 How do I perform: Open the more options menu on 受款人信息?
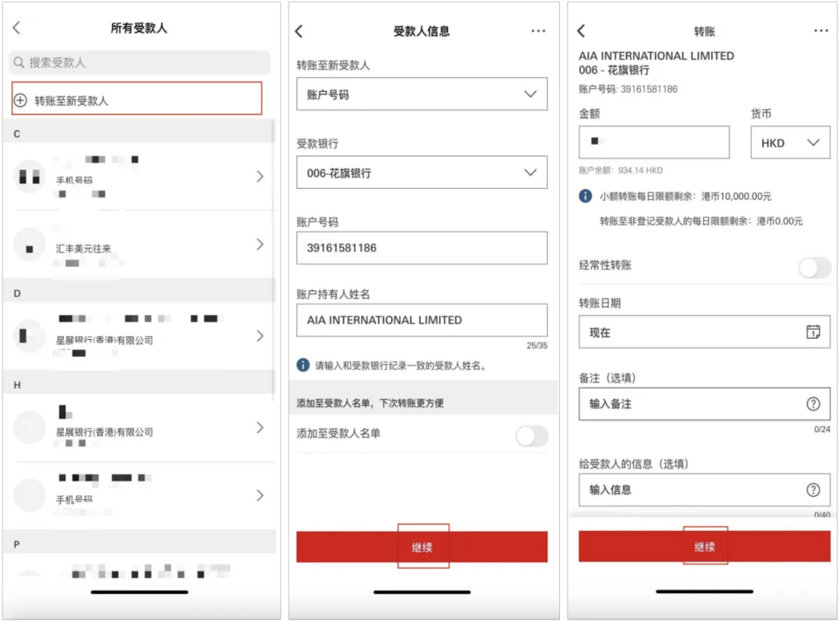[x=538, y=31]
